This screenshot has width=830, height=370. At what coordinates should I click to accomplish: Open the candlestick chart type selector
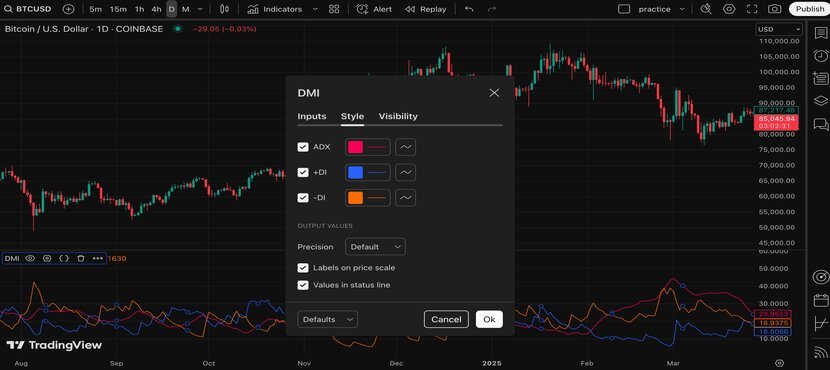point(224,9)
